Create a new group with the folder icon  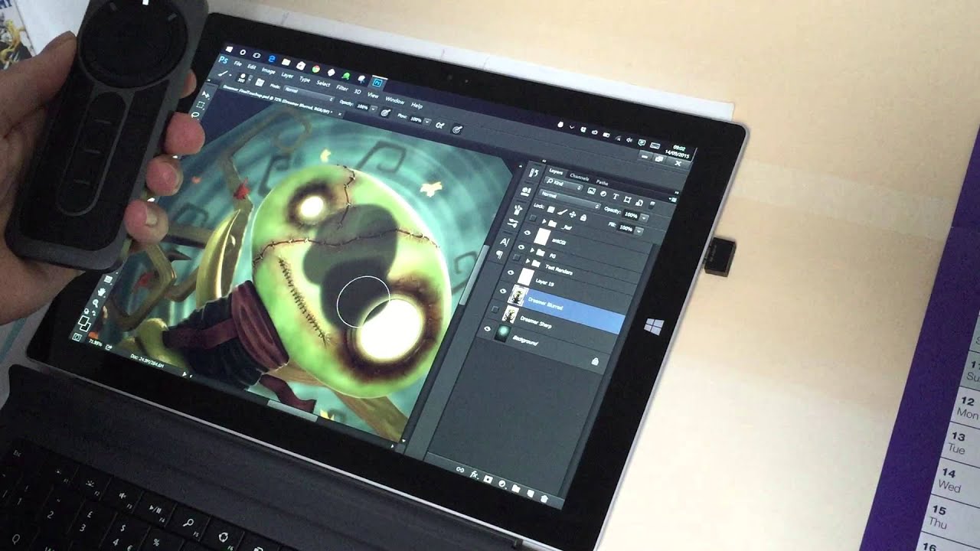point(516,489)
